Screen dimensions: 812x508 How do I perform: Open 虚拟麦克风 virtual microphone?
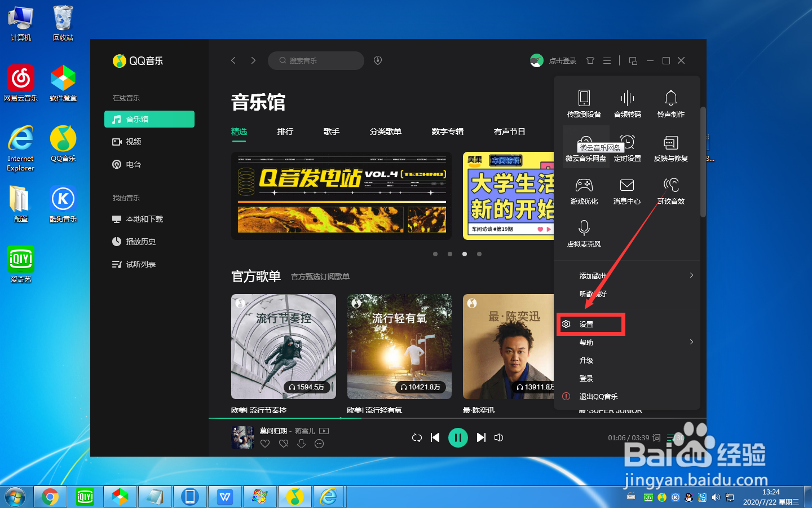[584, 234]
